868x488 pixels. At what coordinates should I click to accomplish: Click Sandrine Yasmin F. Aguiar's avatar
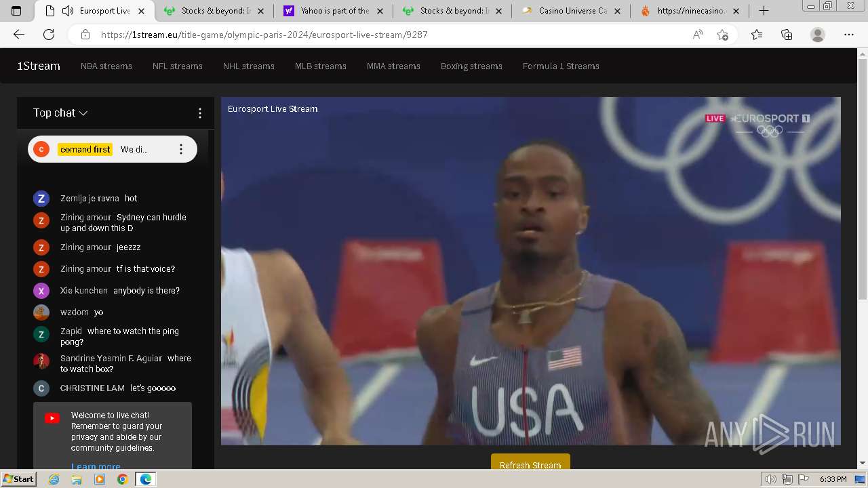41,361
